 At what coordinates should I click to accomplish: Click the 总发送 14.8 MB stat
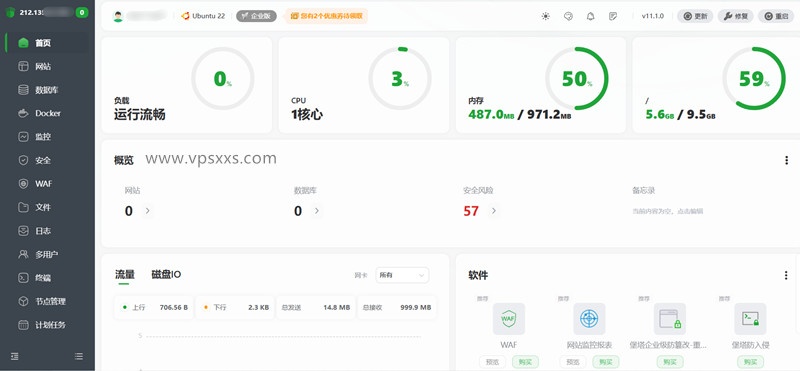[x=316, y=307]
